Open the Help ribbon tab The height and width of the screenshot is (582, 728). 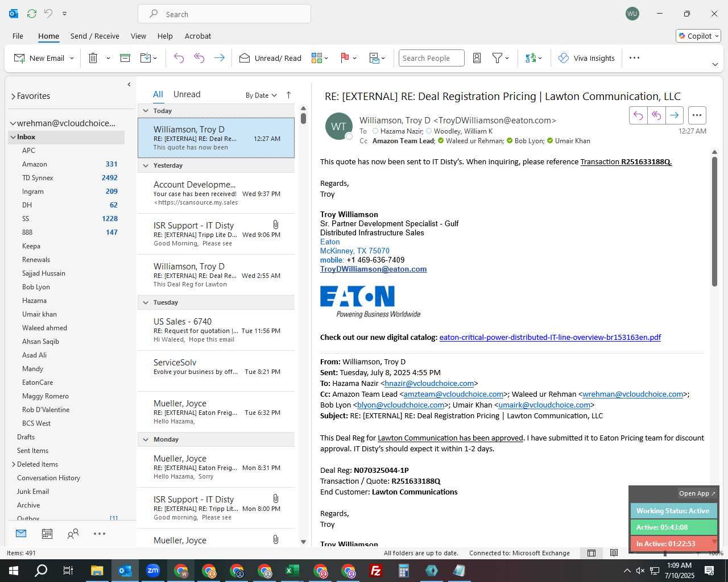165,36
